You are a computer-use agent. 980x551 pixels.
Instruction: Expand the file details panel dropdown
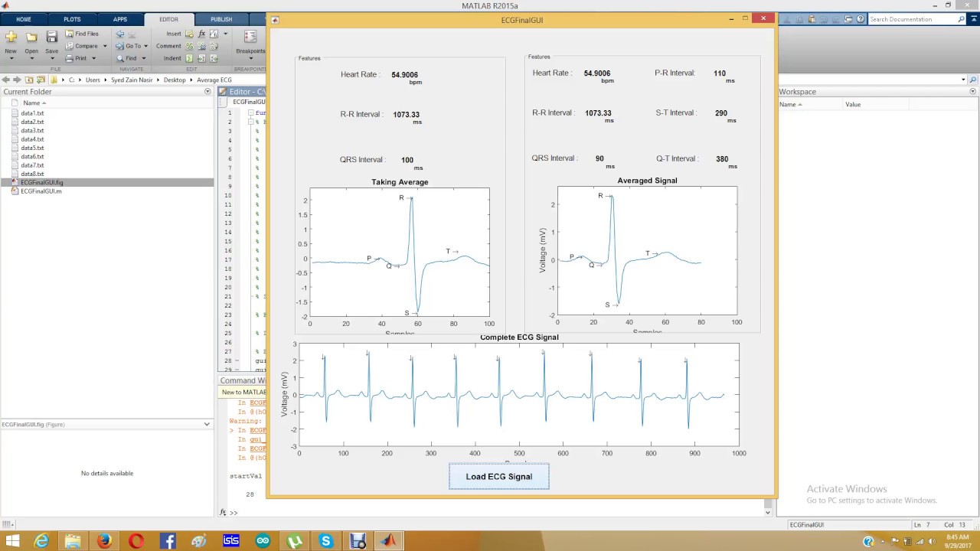click(x=207, y=424)
